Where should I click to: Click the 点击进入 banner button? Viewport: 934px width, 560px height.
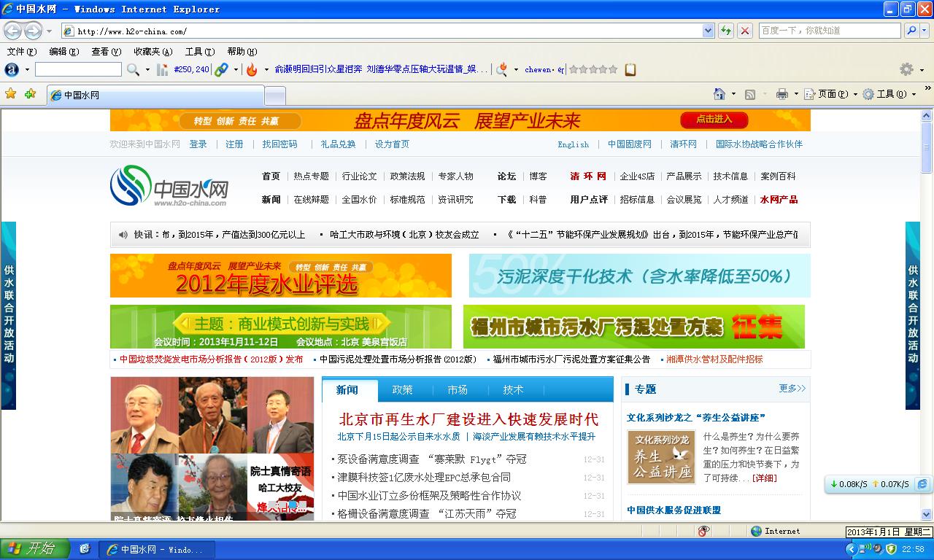[x=714, y=119]
